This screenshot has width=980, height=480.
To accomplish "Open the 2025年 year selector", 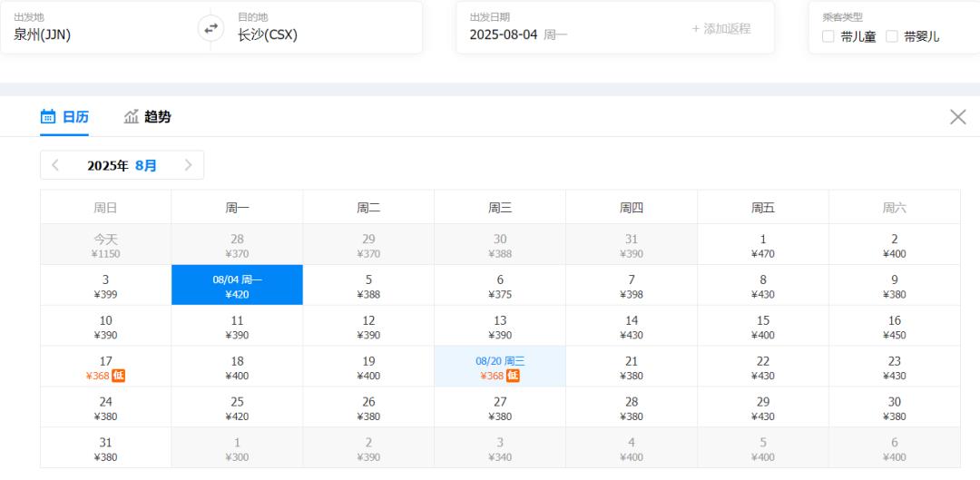I will [107, 166].
